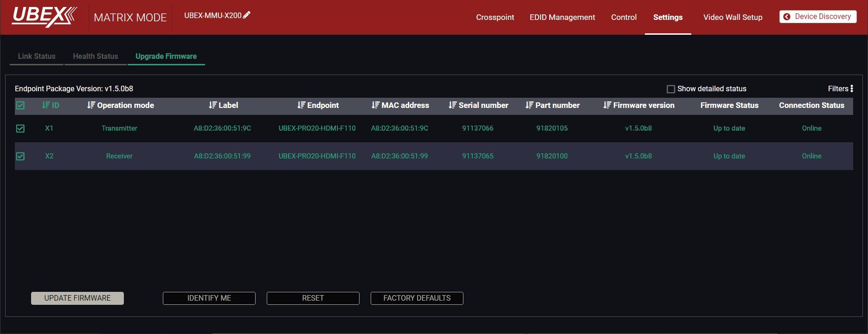Screen dimensions: 868x334
Task: Sort by Firmware version column
Action: pyautogui.click(x=639, y=105)
